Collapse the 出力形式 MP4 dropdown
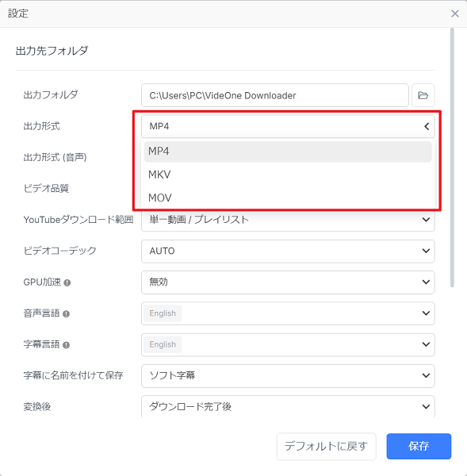The height and width of the screenshot is (476, 467). [x=288, y=126]
